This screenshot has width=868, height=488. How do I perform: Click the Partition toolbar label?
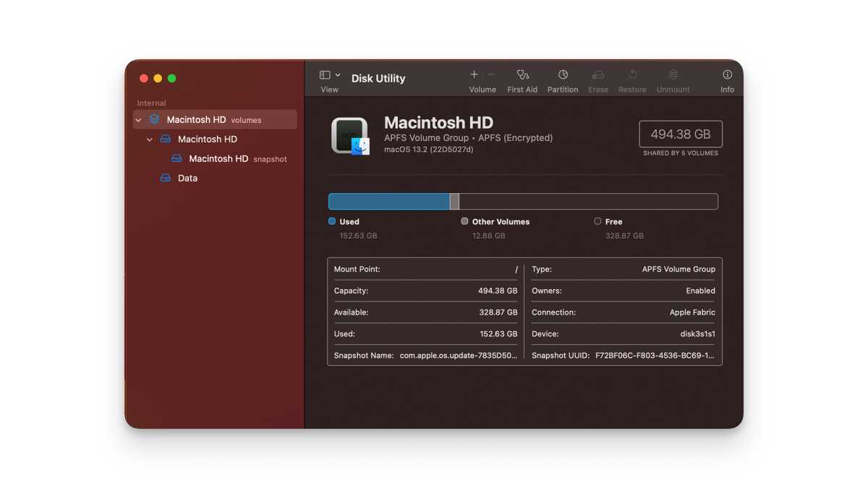tap(563, 90)
